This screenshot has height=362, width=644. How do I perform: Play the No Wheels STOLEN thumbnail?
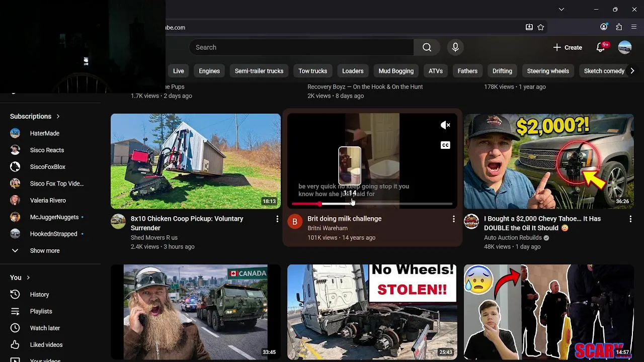coord(372,312)
